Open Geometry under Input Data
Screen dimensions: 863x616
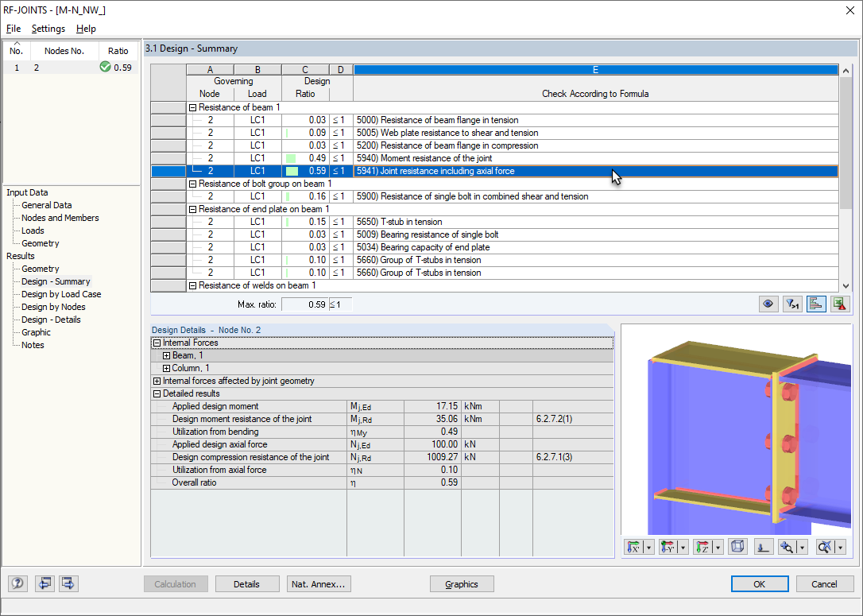click(41, 242)
